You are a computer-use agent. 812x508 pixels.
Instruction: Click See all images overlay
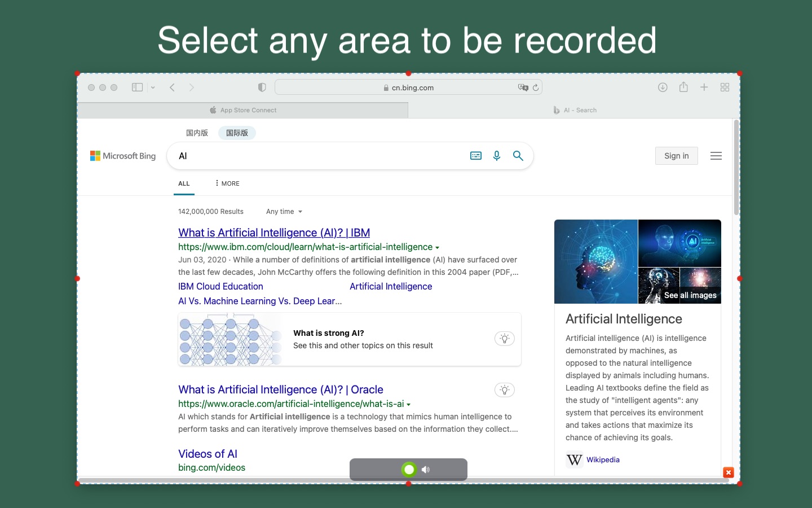point(690,295)
